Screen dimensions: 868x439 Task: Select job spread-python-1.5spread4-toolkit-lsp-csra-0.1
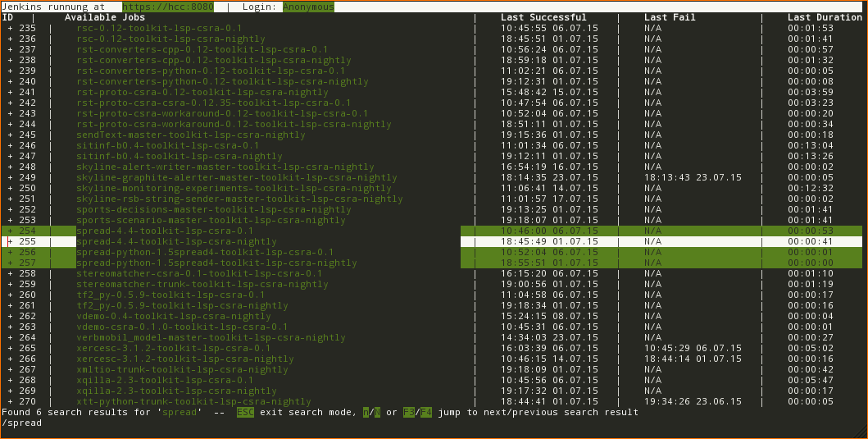205,253
